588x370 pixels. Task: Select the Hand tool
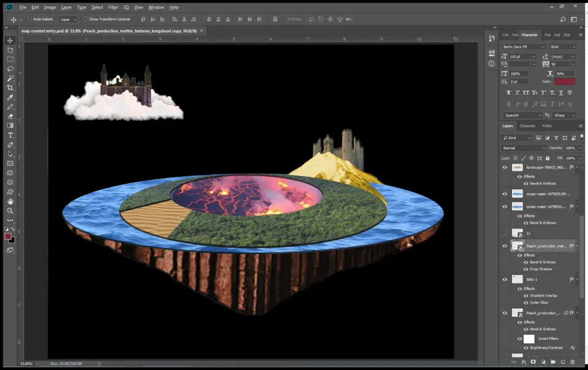click(x=10, y=202)
